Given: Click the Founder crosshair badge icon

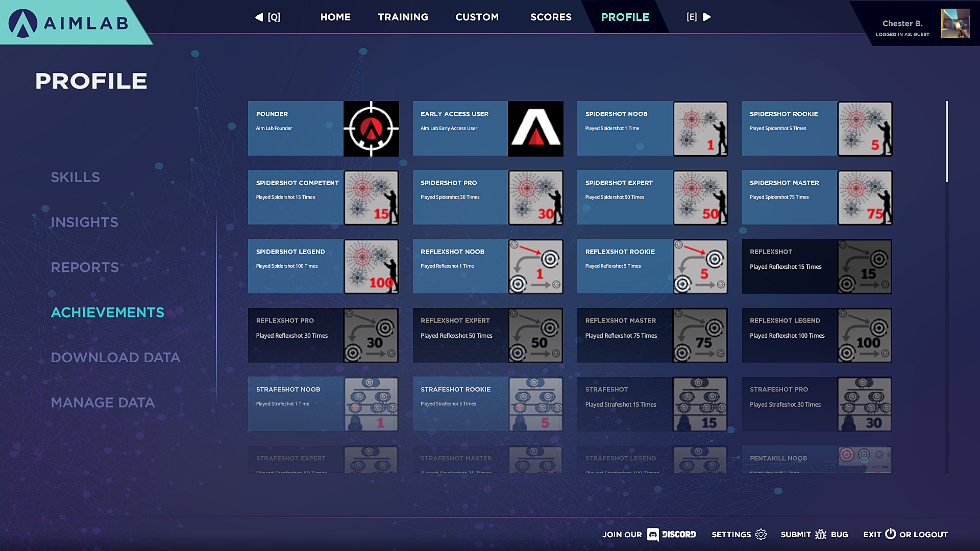Looking at the screenshot, I should pyautogui.click(x=371, y=129).
